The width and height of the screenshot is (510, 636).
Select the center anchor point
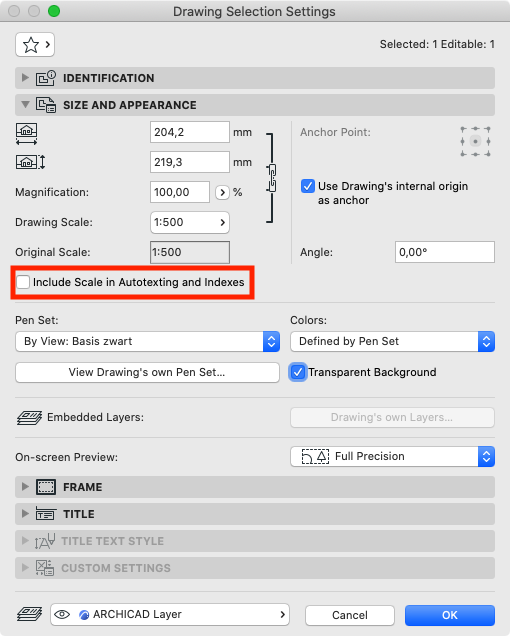tap(475, 141)
